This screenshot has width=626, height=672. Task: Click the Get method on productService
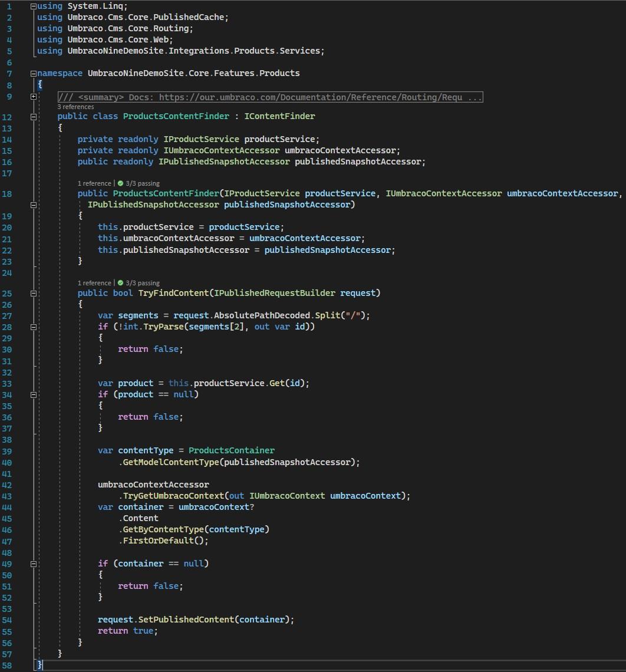(x=277, y=383)
